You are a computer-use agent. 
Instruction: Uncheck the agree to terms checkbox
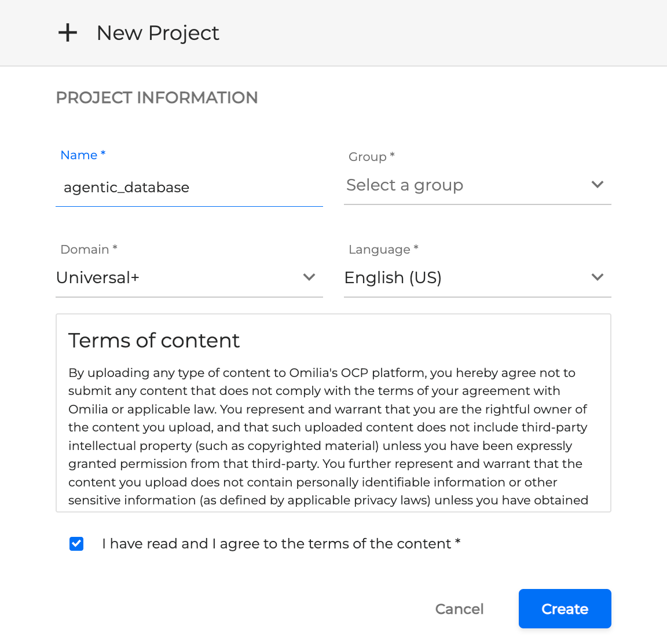(76, 544)
